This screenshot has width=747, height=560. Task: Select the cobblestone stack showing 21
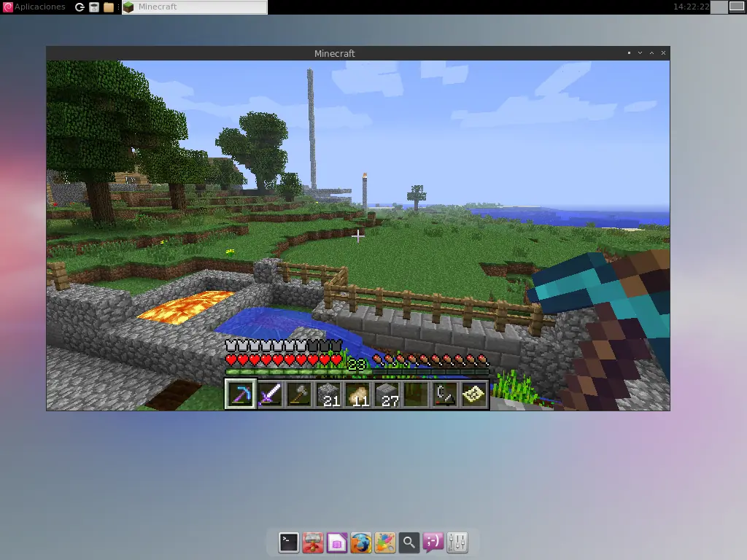(329, 394)
